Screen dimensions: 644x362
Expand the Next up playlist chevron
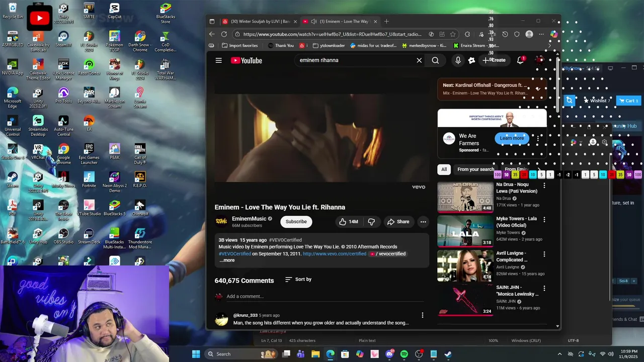pos(538,89)
